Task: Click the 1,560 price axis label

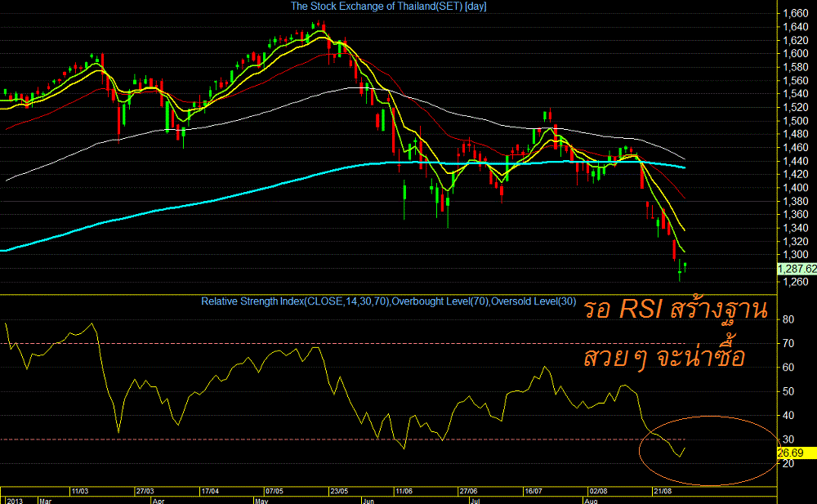Action: pyautogui.click(x=796, y=80)
